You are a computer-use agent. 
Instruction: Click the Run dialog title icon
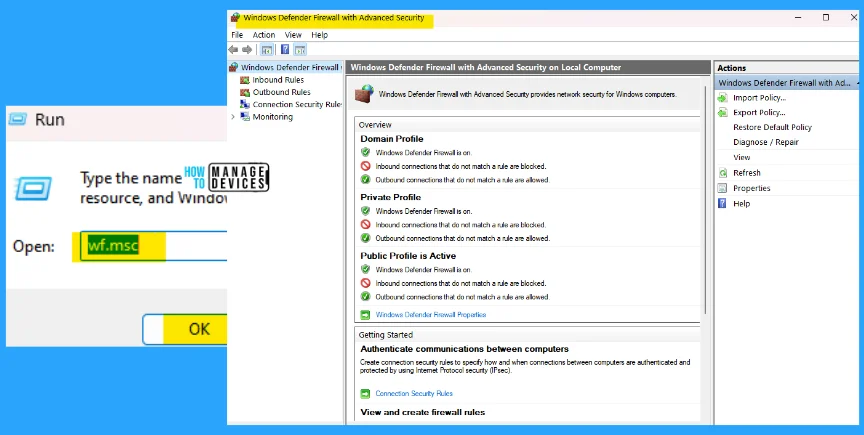point(18,119)
